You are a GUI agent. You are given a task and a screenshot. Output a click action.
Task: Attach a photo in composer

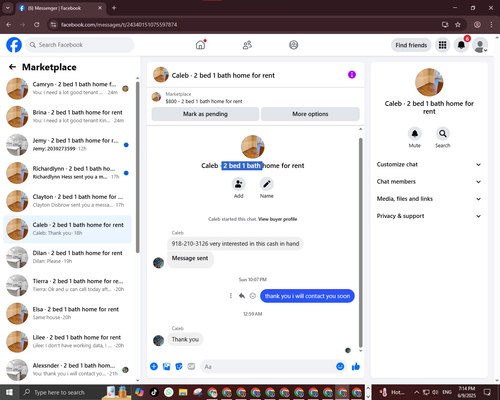pyautogui.click(x=166, y=367)
